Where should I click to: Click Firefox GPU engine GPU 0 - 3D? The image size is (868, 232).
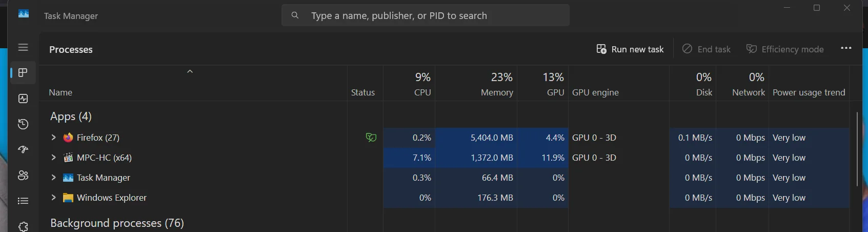coord(594,138)
